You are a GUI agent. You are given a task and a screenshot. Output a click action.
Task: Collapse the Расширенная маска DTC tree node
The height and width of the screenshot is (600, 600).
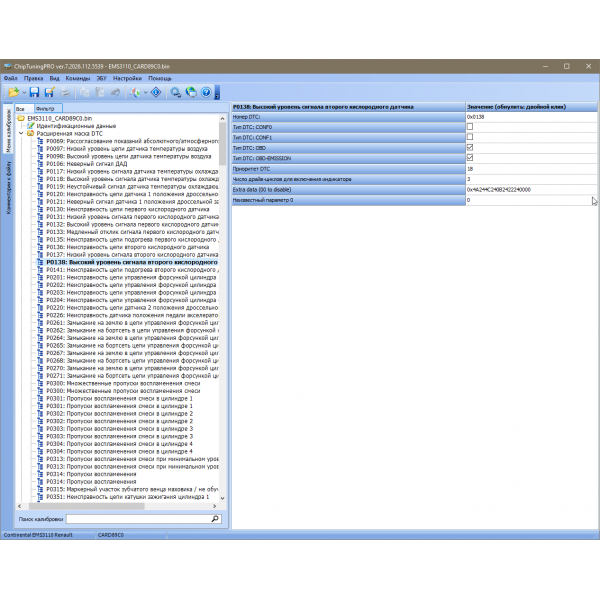[21, 133]
